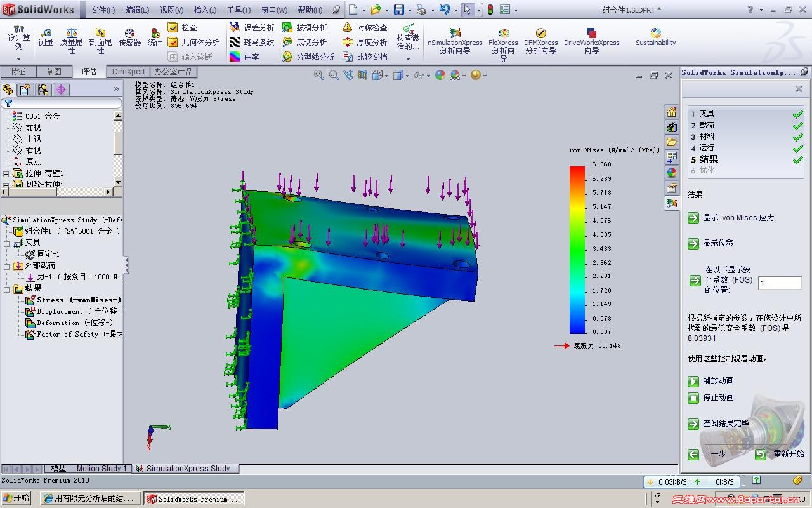Open the 文件(F) menu
The height and width of the screenshot is (508, 812).
click(103, 10)
